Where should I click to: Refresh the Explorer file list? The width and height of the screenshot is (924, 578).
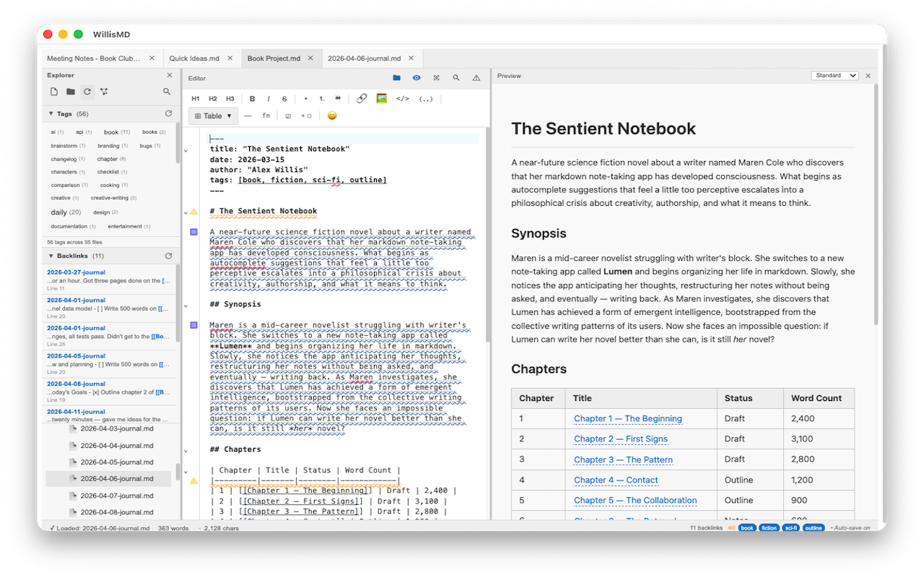click(86, 92)
